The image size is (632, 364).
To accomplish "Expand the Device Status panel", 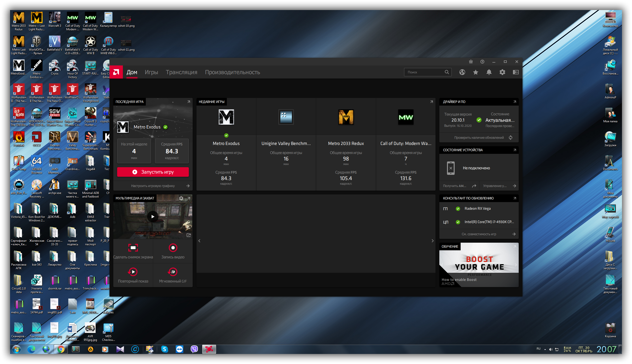I will pos(515,150).
